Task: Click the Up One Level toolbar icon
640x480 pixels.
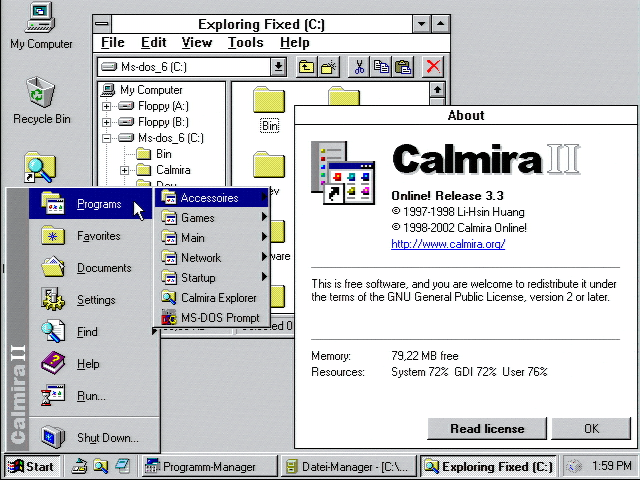Action: point(307,67)
